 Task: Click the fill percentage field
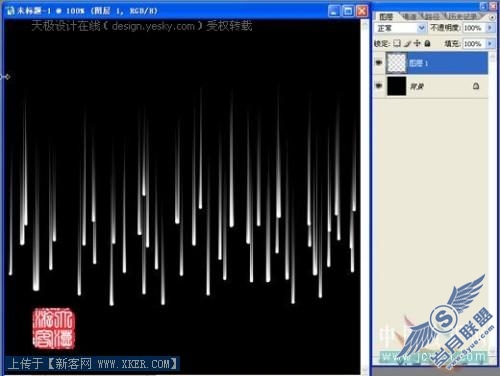[474, 44]
